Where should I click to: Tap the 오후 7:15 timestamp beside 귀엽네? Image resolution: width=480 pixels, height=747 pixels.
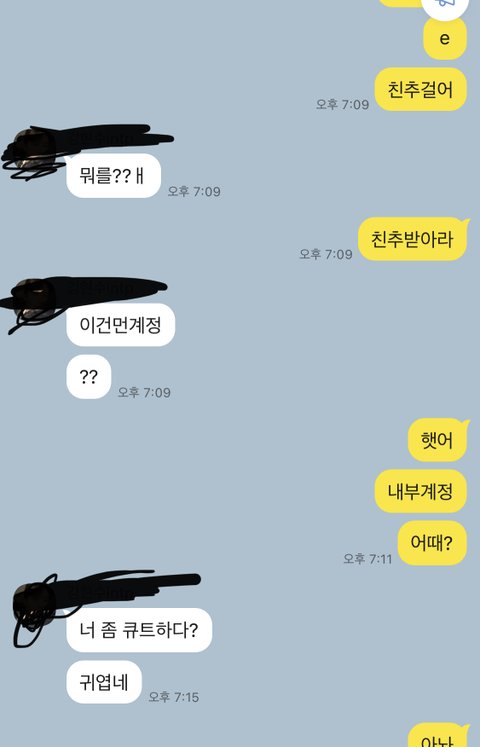(173, 697)
